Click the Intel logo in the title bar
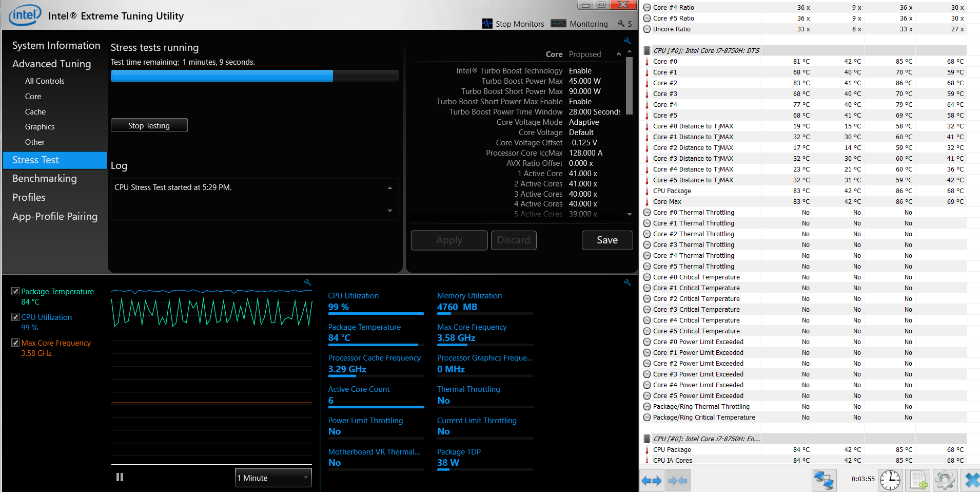 point(25,15)
